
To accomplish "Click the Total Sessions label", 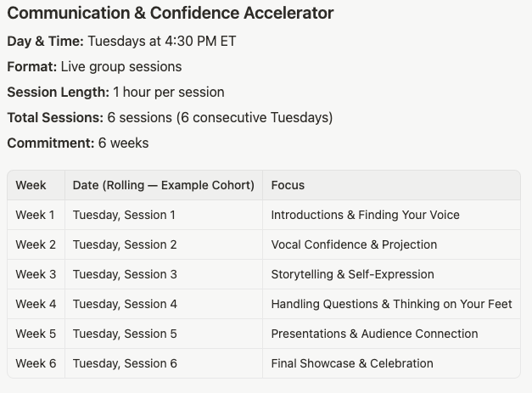I will (x=55, y=117).
